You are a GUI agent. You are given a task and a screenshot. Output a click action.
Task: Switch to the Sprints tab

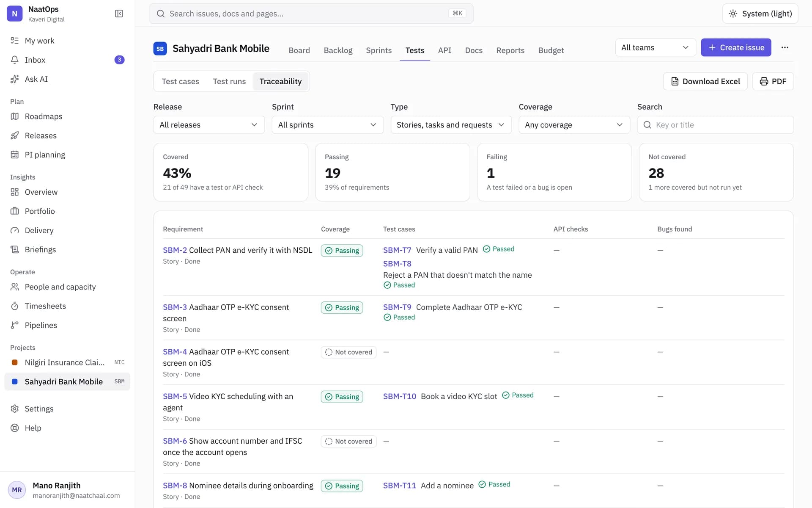(379, 50)
